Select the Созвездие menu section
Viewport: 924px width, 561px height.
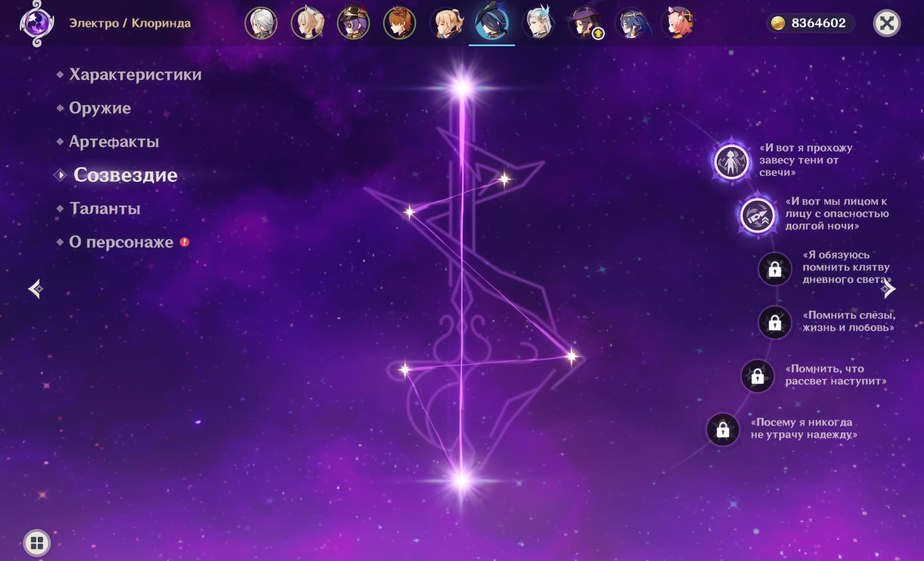tap(125, 175)
